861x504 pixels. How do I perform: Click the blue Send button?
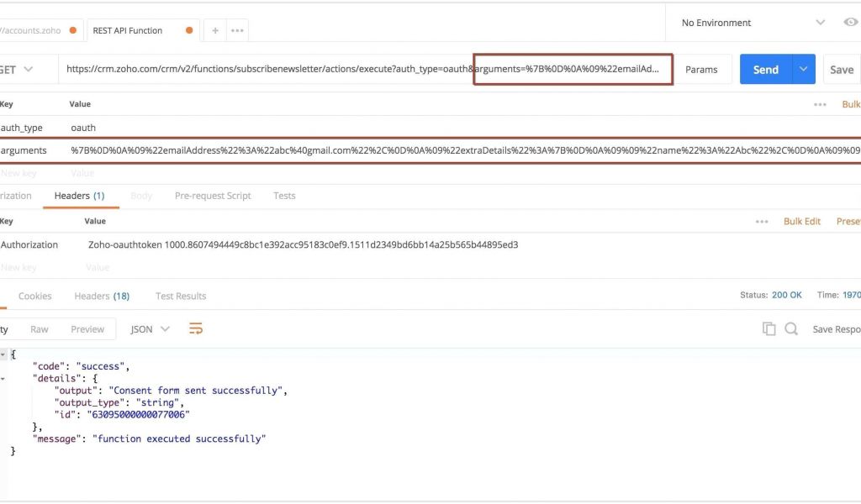[765, 70]
